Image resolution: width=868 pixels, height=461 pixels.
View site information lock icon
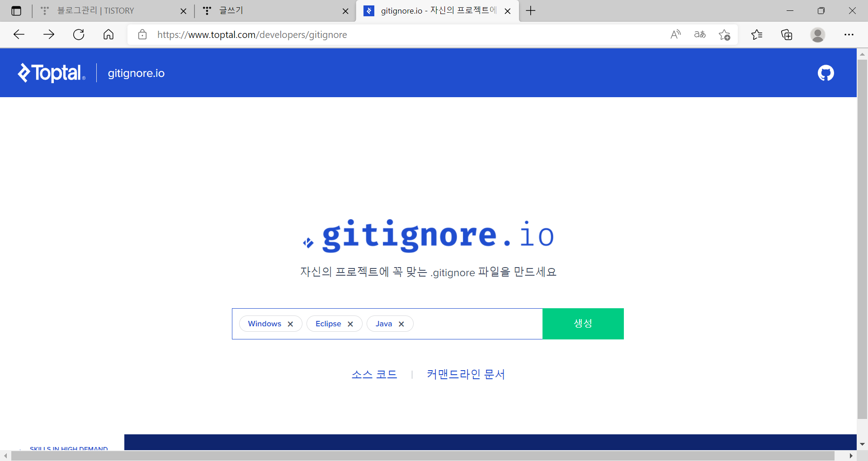(142, 34)
